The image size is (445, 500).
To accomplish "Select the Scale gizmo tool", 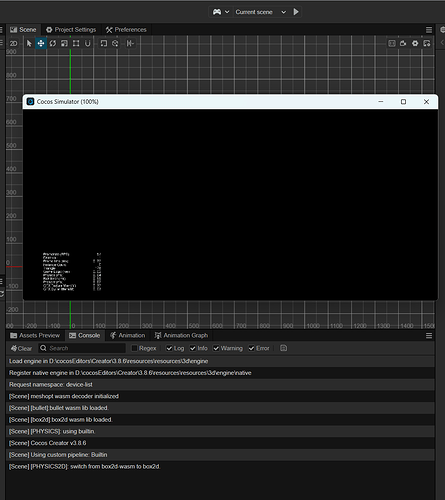I will coord(64,43).
